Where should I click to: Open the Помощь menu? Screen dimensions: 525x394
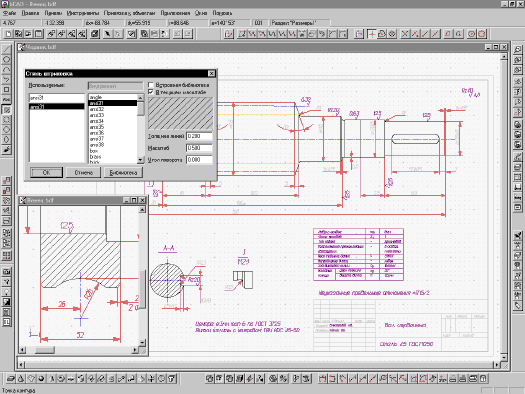point(222,13)
